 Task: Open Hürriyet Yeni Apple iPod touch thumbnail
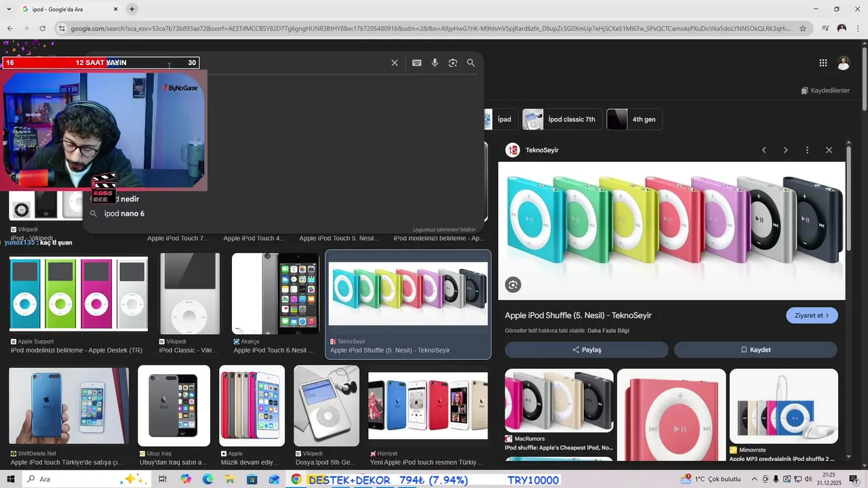pos(428,406)
